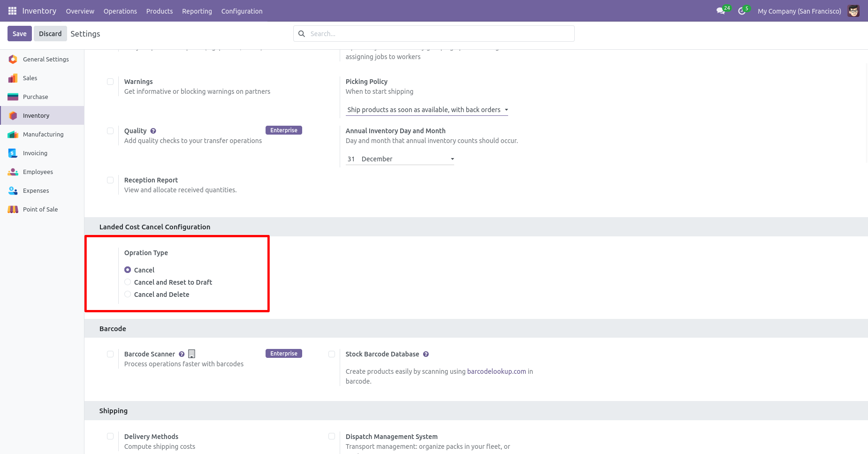The height and width of the screenshot is (454, 868).
Task: Click the Barcode section heading
Action: (x=113, y=329)
